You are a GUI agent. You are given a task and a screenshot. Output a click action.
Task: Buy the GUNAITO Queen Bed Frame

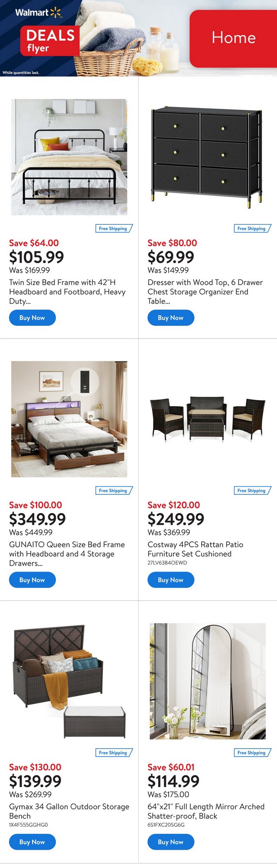point(32,580)
